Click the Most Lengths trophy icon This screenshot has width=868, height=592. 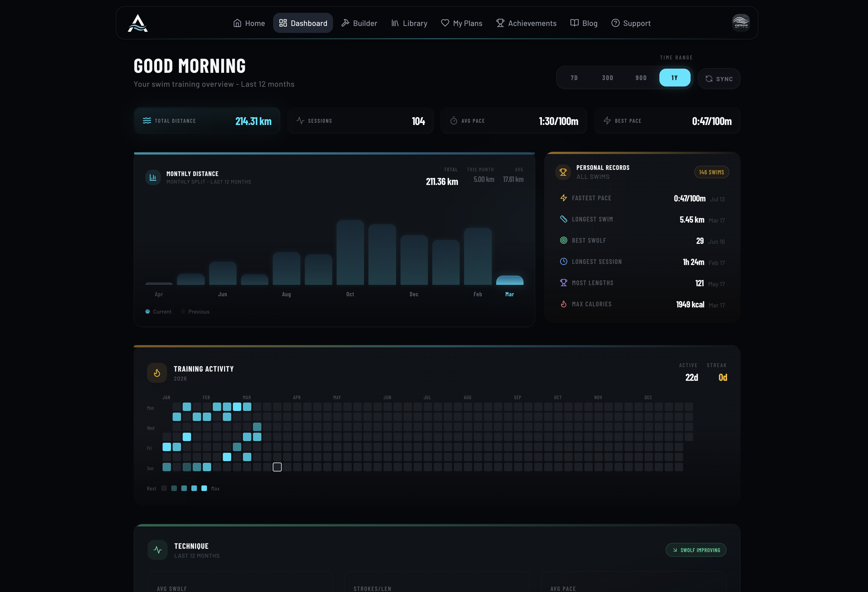(564, 283)
